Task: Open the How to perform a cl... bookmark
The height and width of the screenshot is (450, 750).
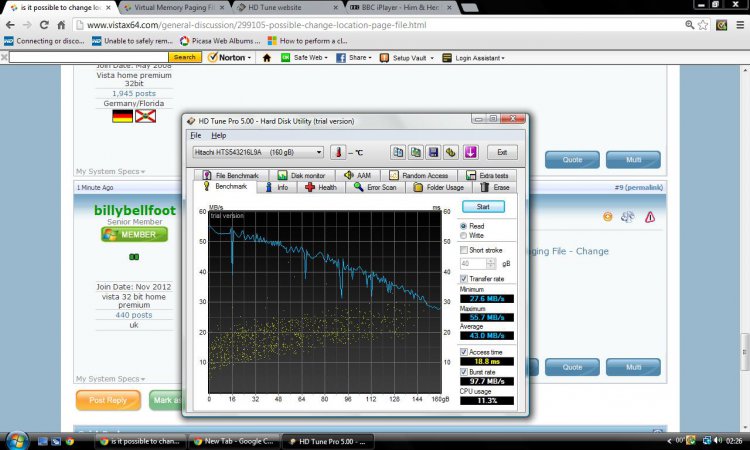Action: (308, 41)
